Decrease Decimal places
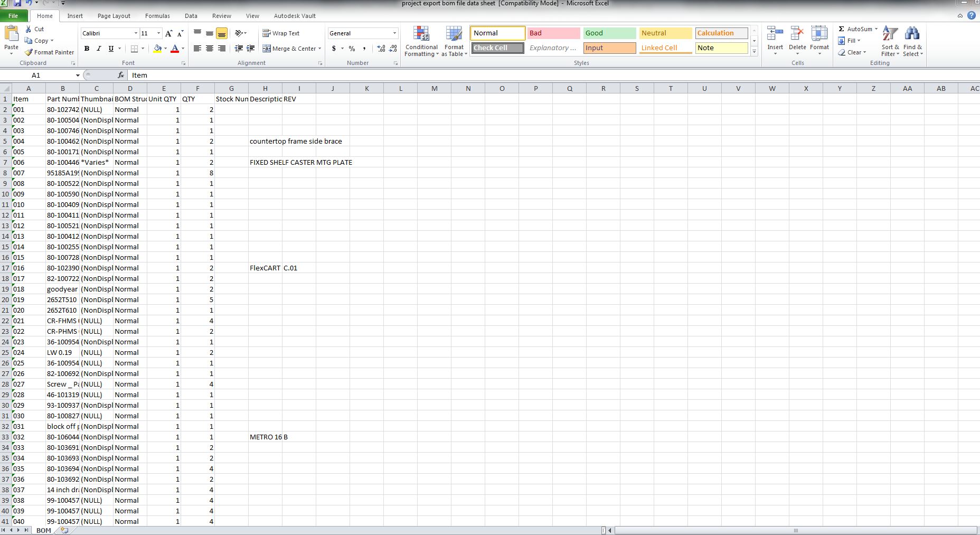Image resolution: width=980 pixels, height=535 pixels. (x=393, y=49)
